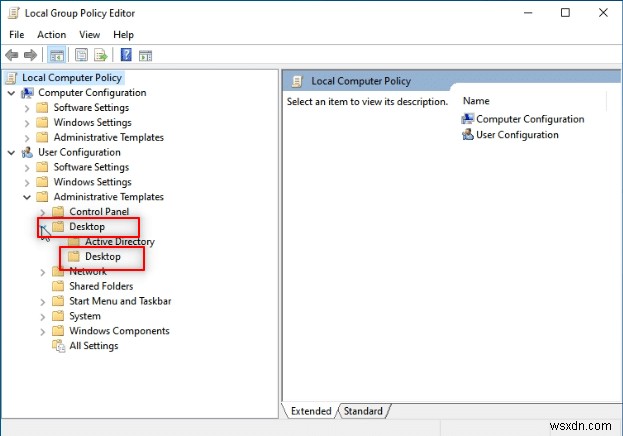Viewport: 623px width, 436px height.
Task: Click User Configuration icon in the right pane
Action: click(468, 135)
